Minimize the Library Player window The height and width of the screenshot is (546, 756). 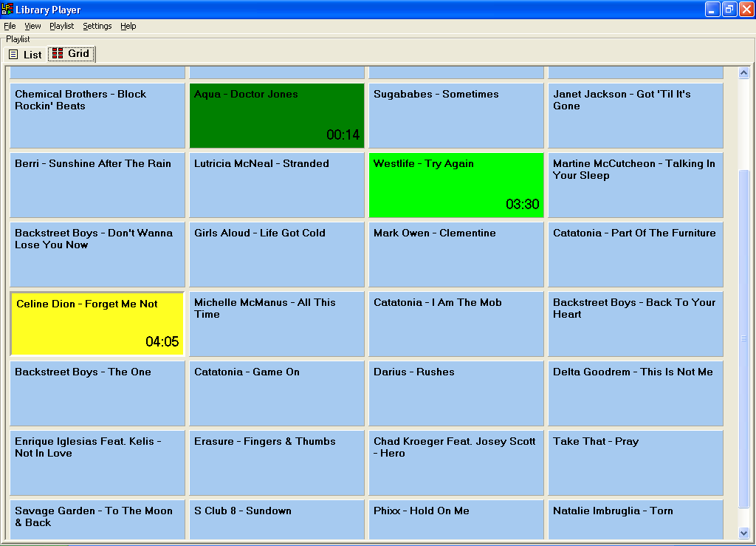point(712,9)
